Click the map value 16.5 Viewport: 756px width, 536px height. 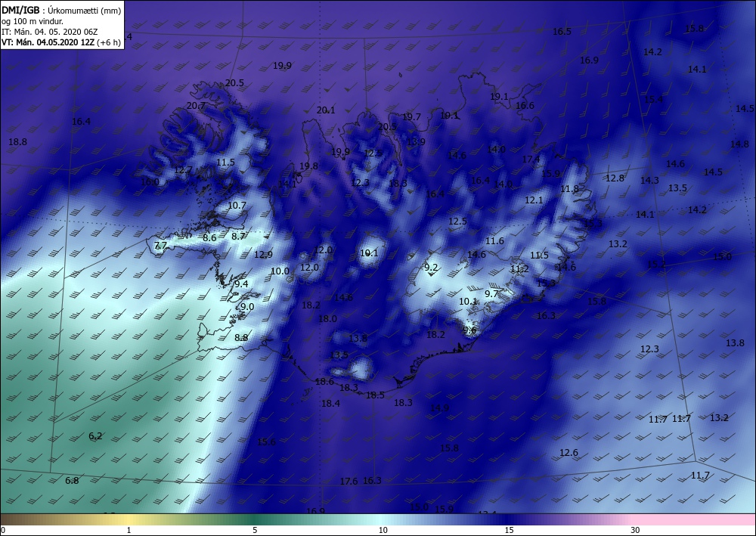(562, 32)
